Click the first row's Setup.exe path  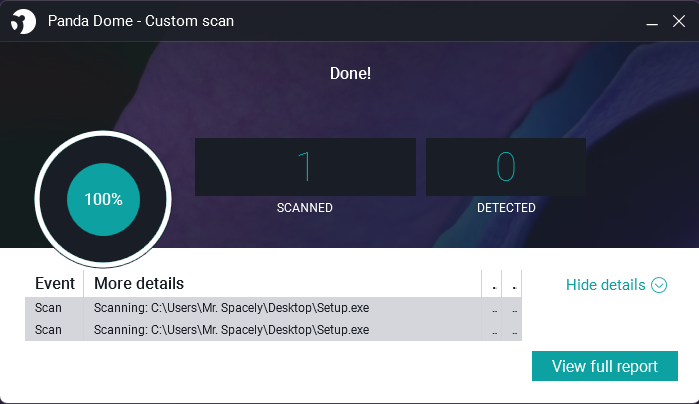[x=231, y=308]
